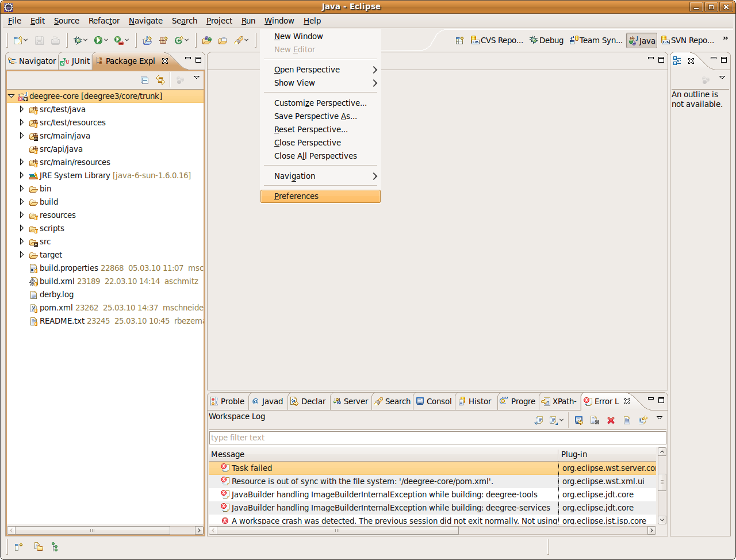736x560 pixels.
Task: Click the Plug-in column header
Action: 608,454
